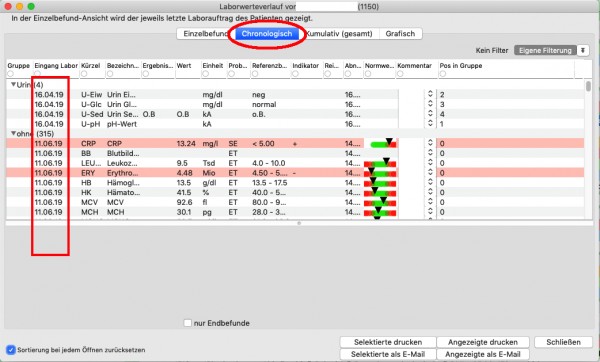The image size is (600, 362).
Task: Switch to the Grafisch view tab
Action: pos(400,34)
